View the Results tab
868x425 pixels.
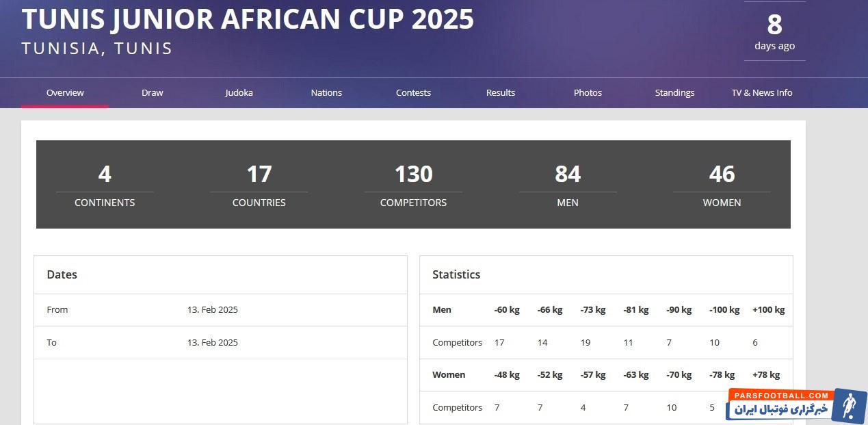(501, 92)
